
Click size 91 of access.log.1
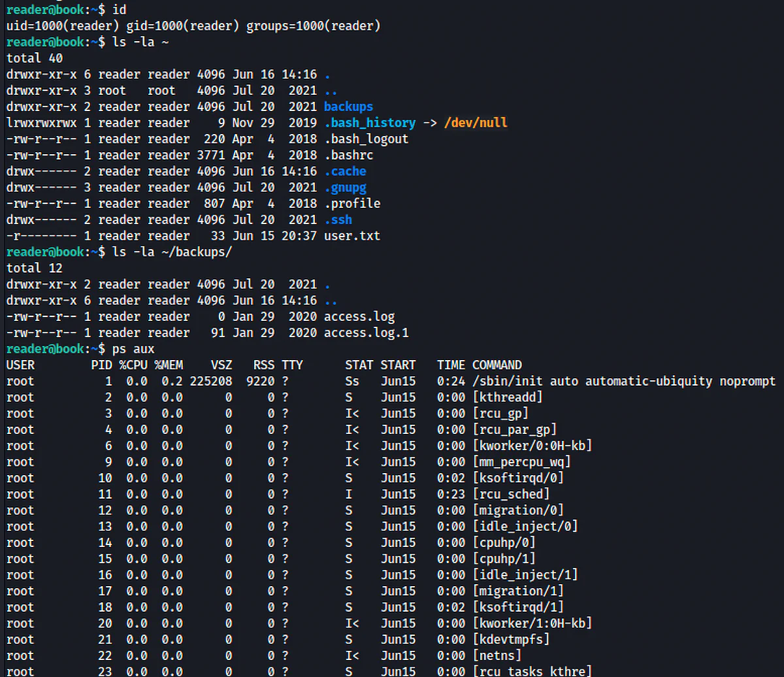(x=218, y=333)
